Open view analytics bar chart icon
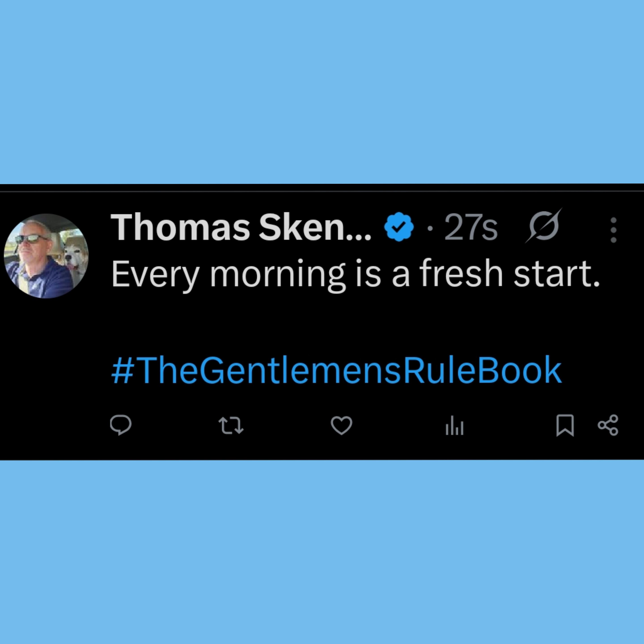Screen dimensions: 644x644 [455, 425]
